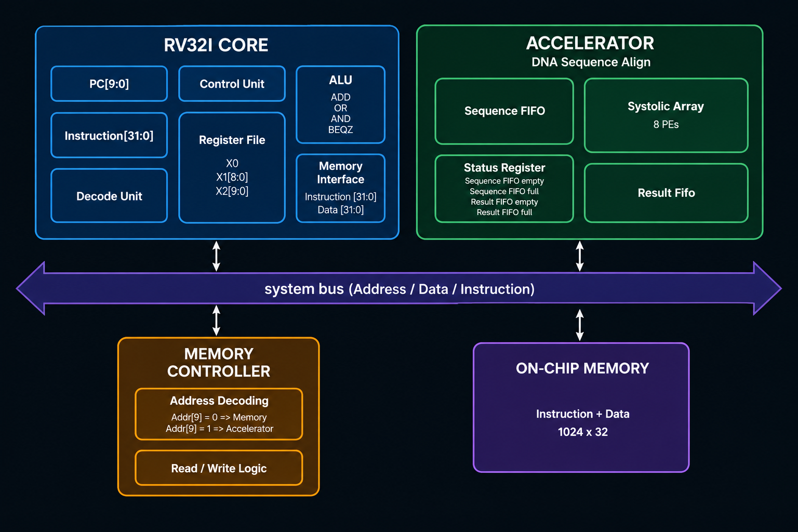The height and width of the screenshot is (532, 798).
Task: Click the Systolic Array heading
Action: click(666, 107)
